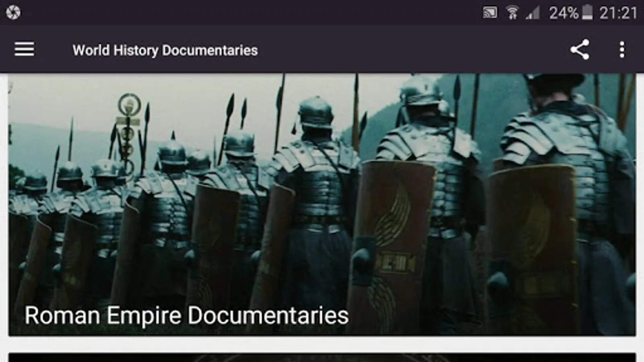Open the Roman Empire Documentaries card

click(x=322, y=204)
